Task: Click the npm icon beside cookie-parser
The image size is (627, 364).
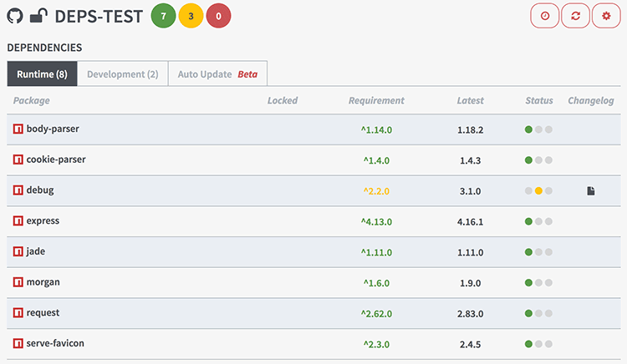Action: (18, 159)
